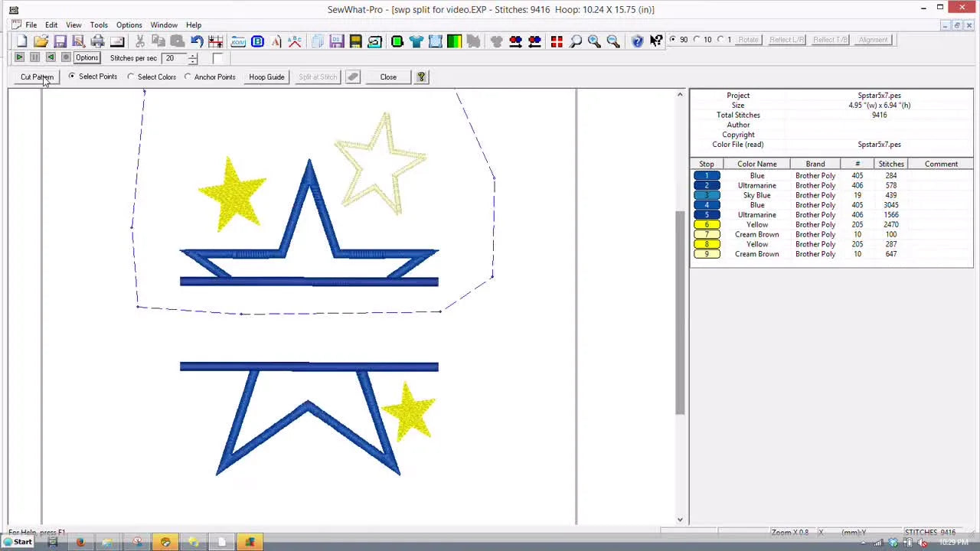This screenshot has height=551, width=980.
Task: Click the yellow-and-black floppy disk icon
Action: 355,41
